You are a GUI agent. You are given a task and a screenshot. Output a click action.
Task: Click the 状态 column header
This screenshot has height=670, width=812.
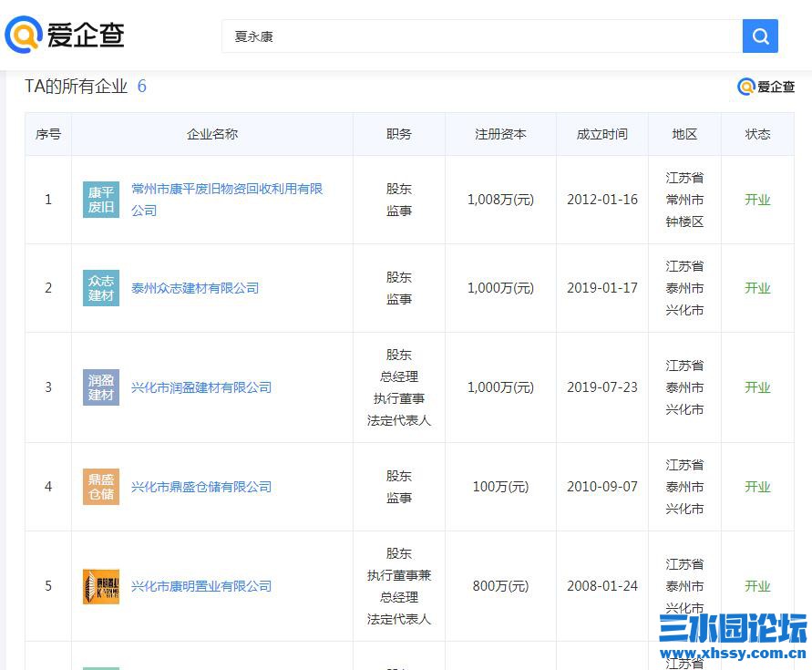(x=757, y=134)
